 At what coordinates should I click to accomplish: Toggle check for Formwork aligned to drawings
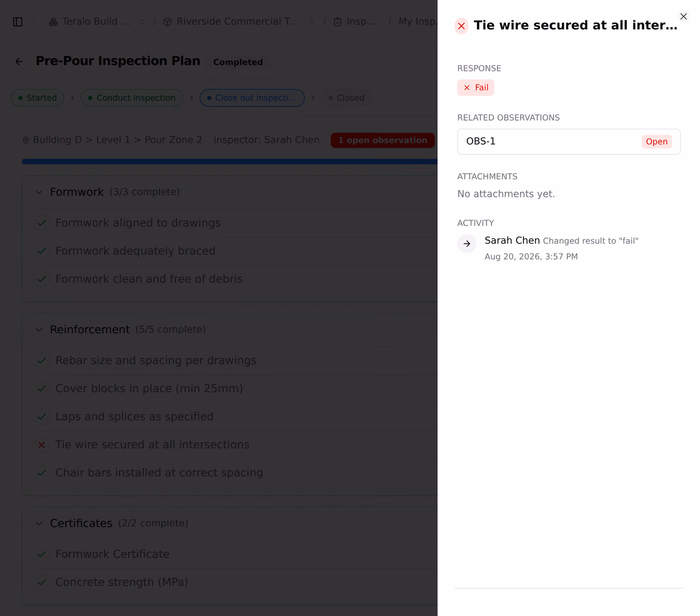click(x=42, y=223)
